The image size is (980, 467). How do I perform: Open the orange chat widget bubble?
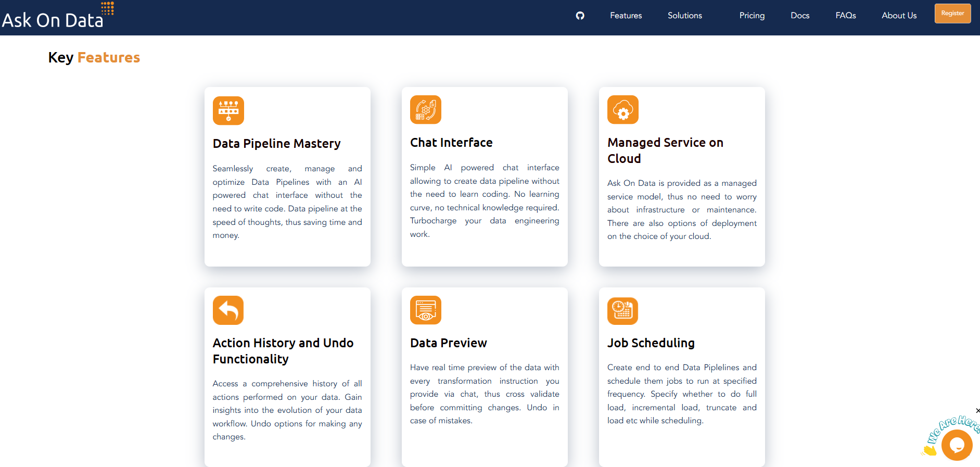tap(957, 445)
